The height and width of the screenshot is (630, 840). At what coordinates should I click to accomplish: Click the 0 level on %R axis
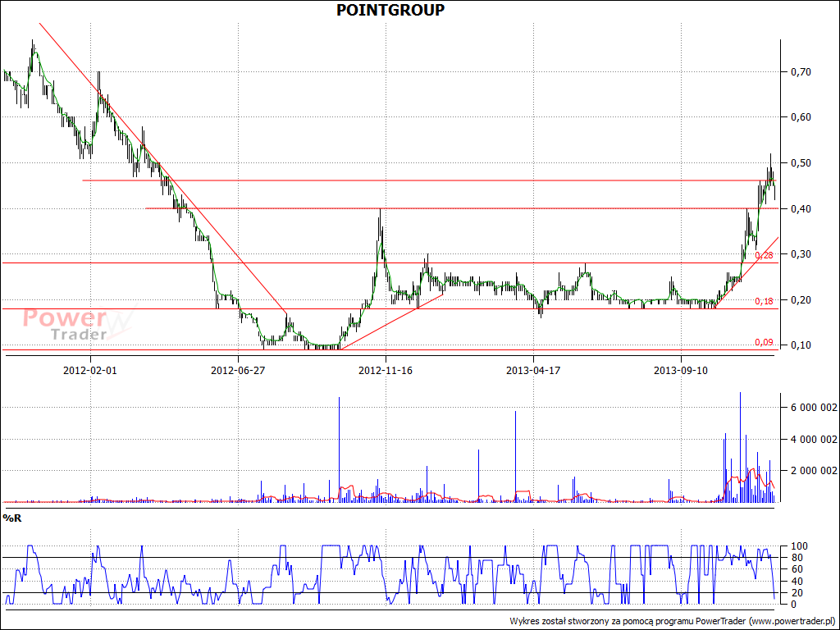click(793, 605)
